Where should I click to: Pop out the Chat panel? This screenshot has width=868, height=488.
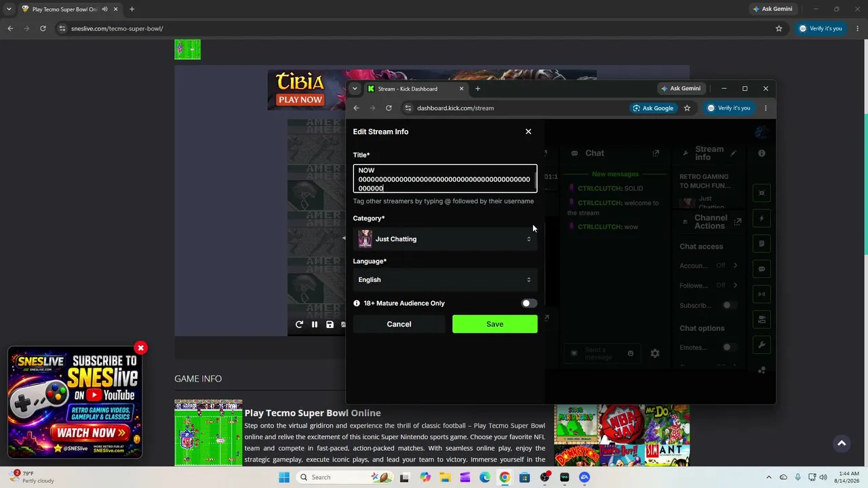[x=656, y=153]
